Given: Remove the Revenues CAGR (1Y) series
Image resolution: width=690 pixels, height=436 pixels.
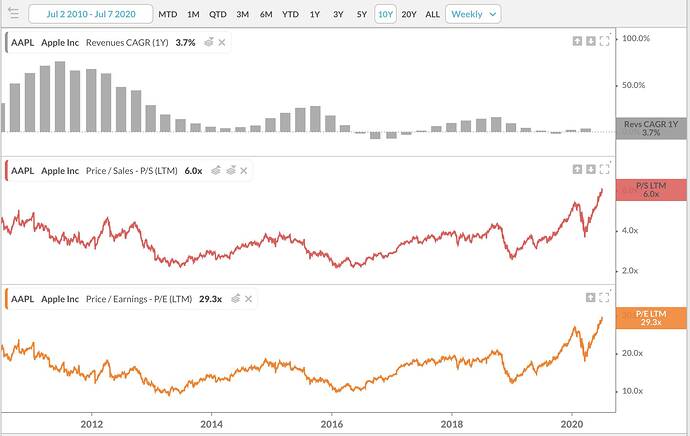Looking at the screenshot, I should click(x=222, y=42).
